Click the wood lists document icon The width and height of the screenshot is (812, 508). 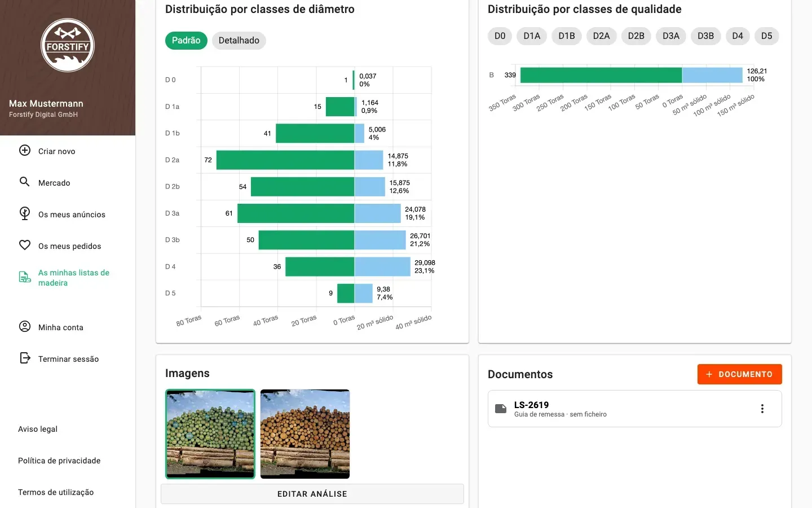coord(25,277)
